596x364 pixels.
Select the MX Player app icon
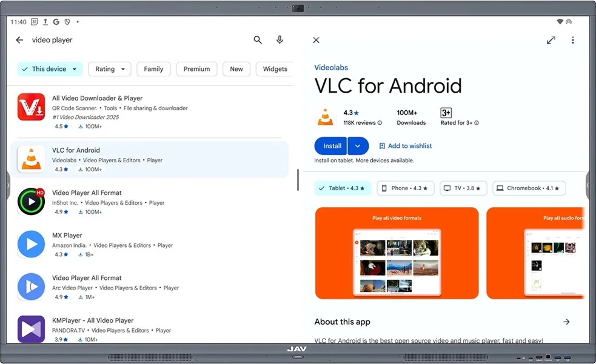[x=31, y=244]
